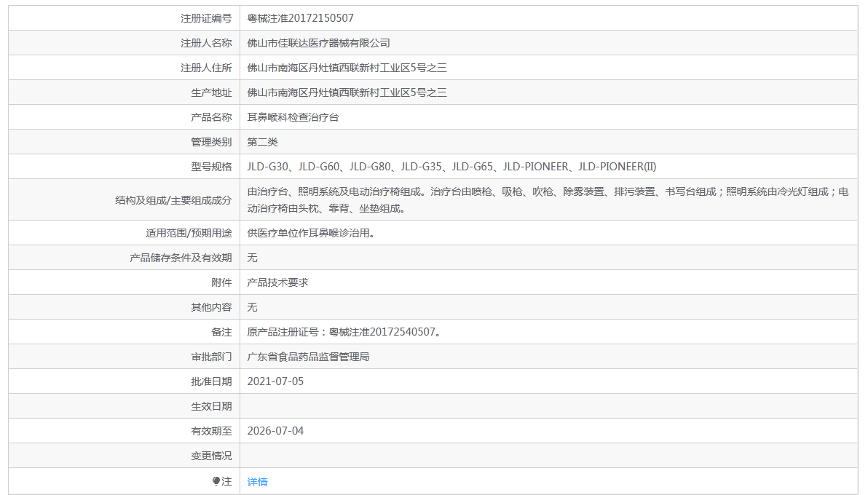This screenshot has height=495, width=868.
Task: Click the 备注 label
Action: (221, 332)
